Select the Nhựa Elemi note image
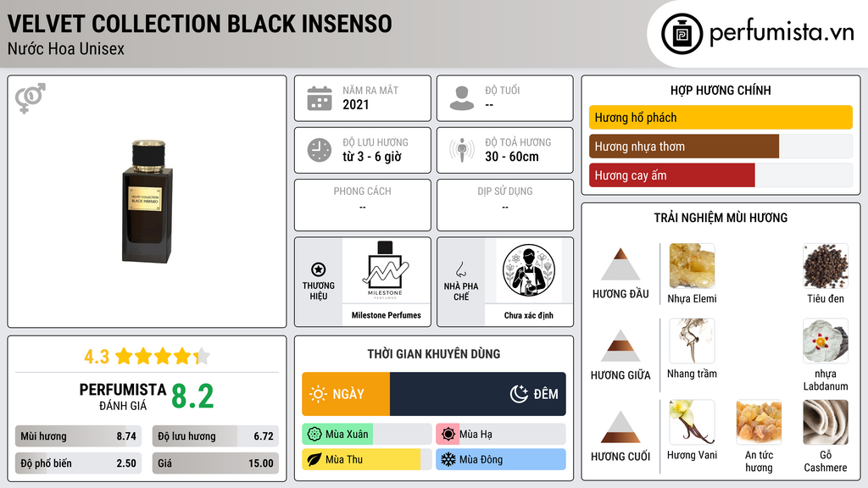 click(692, 266)
